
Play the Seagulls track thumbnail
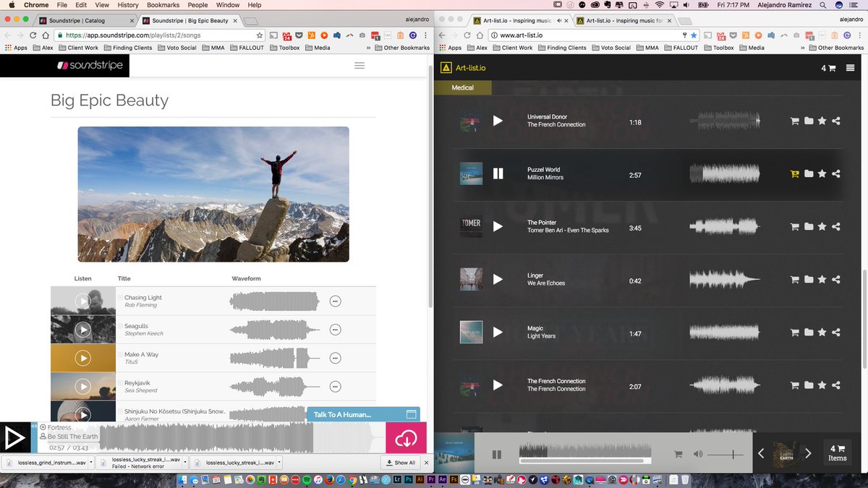82,330
